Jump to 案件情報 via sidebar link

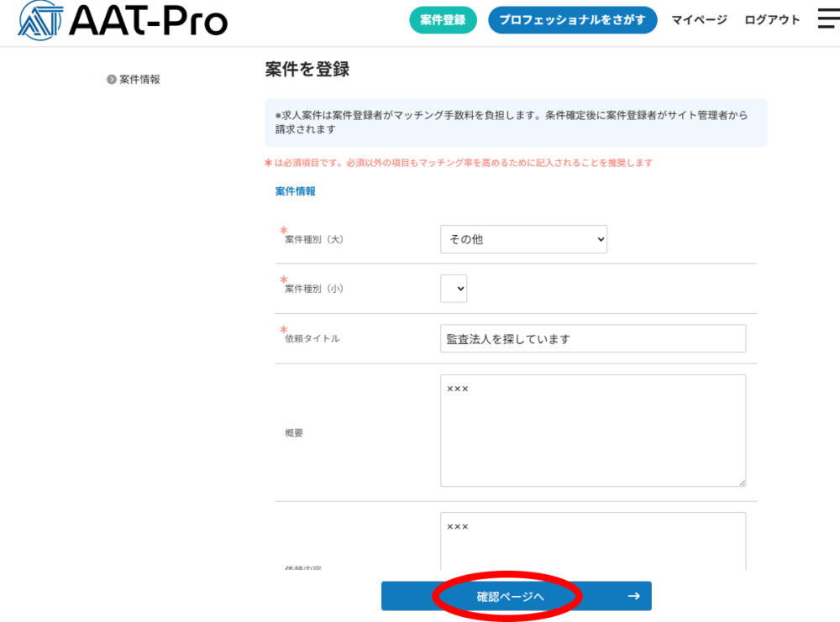coord(139,80)
